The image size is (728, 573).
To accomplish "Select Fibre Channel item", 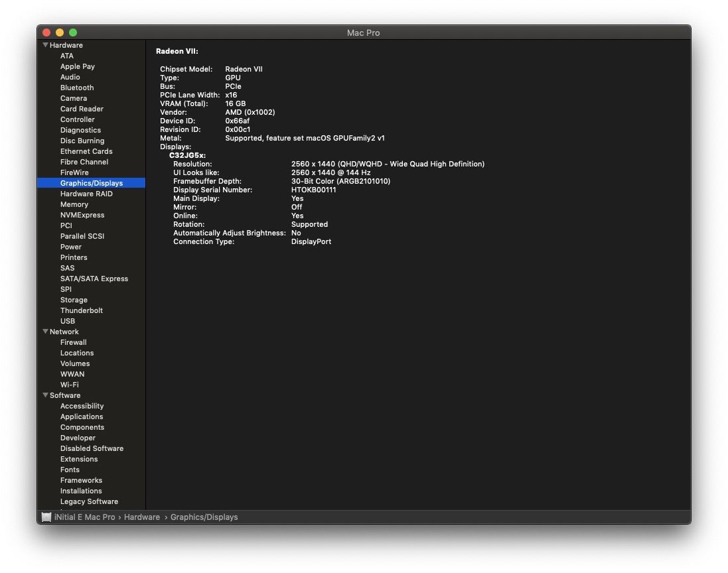I will [x=84, y=162].
